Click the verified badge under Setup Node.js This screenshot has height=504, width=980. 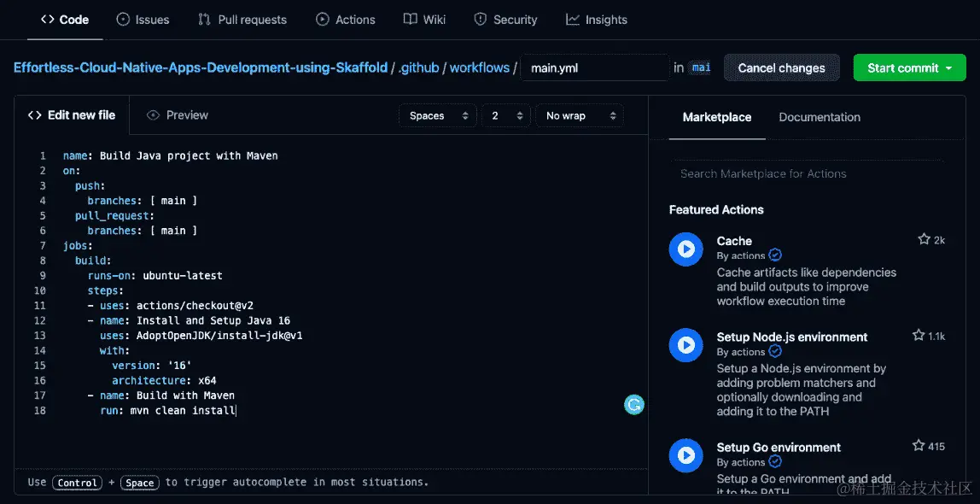775,351
